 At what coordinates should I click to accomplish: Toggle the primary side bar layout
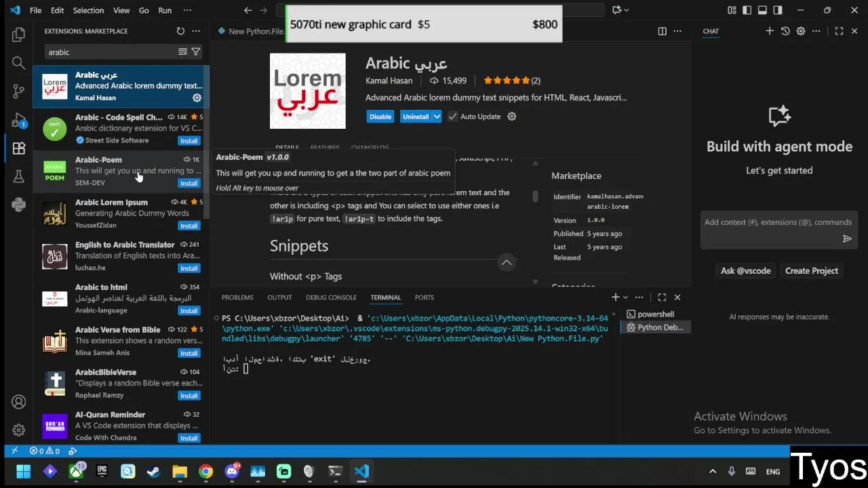[x=747, y=10]
